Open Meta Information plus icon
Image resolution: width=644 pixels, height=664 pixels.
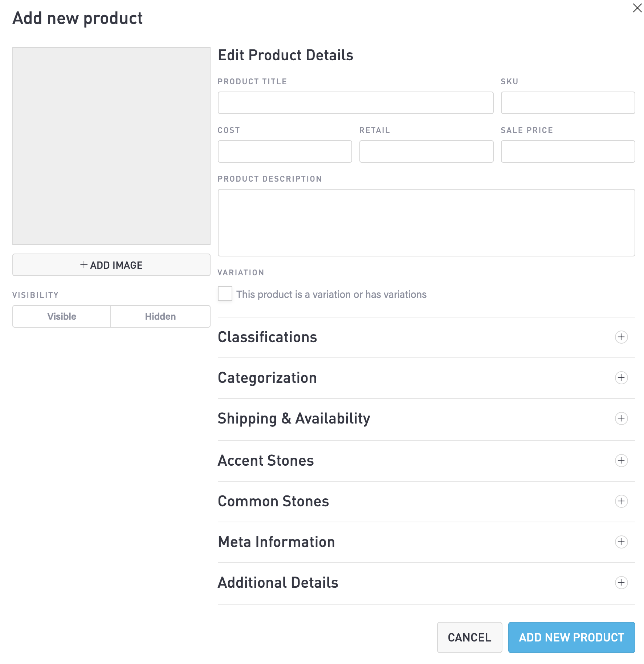tap(621, 542)
